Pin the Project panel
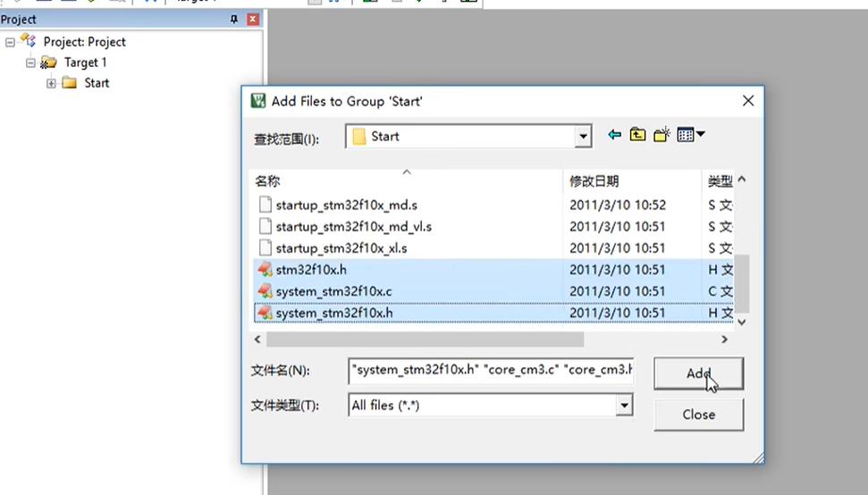Image resolution: width=868 pixels, height=495 pixels. 234,20
